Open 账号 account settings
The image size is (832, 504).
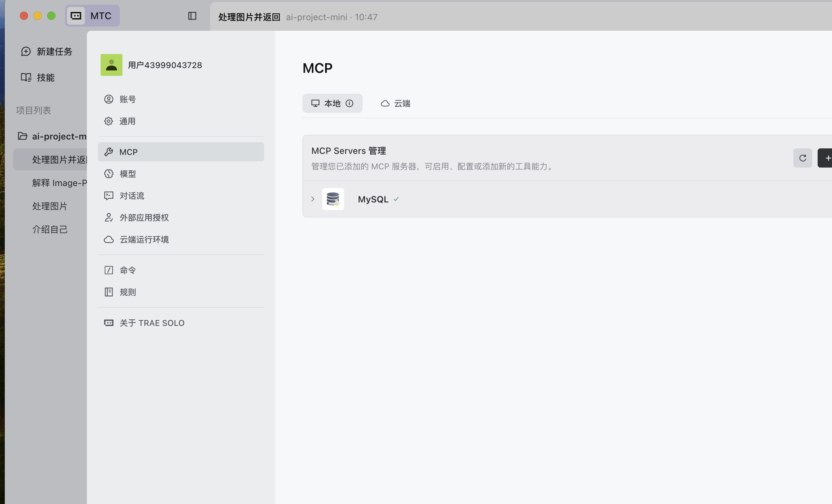point(128,99)
